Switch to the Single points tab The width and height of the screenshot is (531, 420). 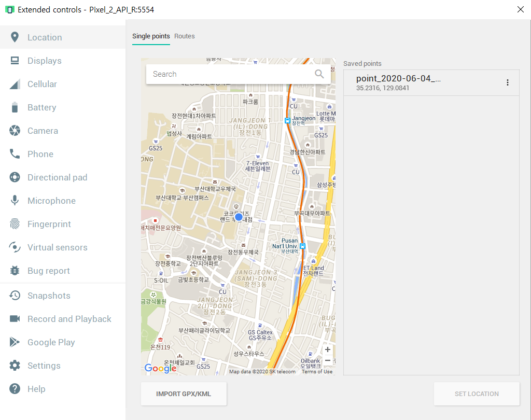tap(151, 36)
